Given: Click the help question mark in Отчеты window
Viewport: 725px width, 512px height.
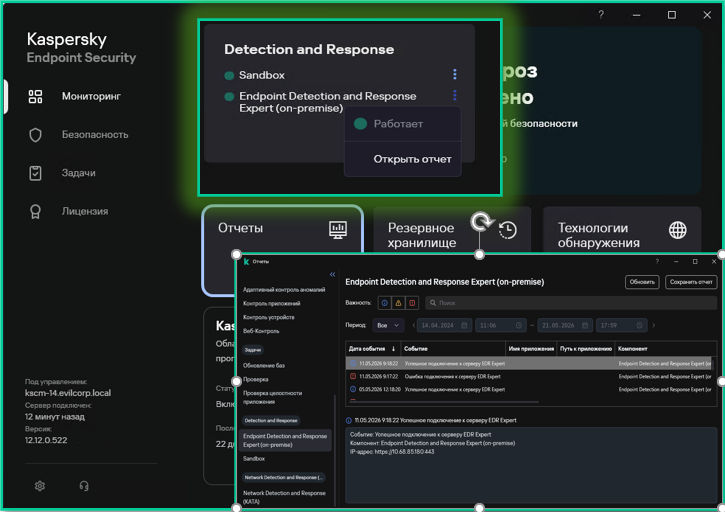Looking at the screenshot, I should (657, 262).
